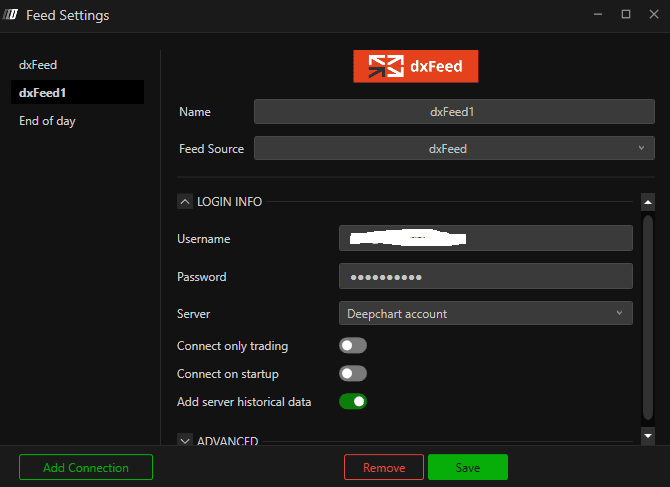Click the Name label
The height and width of the screenshot is (487, 670).
click(x=195, y=112)
